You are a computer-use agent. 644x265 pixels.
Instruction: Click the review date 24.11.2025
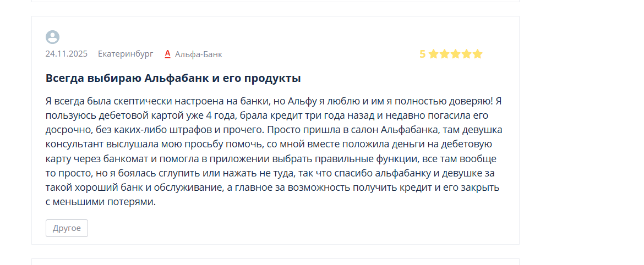67,54
